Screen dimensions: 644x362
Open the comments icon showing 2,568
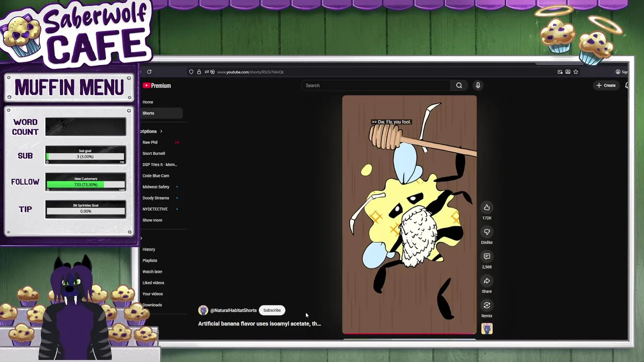[487, 256]
